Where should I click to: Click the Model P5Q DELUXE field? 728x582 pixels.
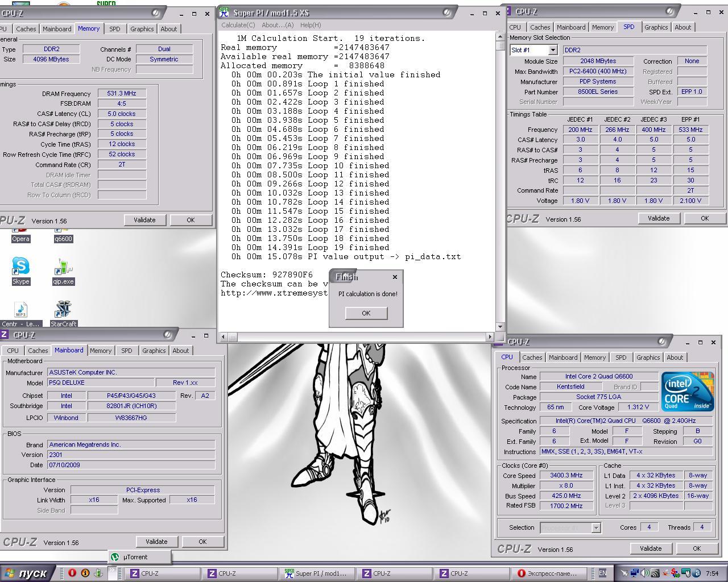(101, 383)
